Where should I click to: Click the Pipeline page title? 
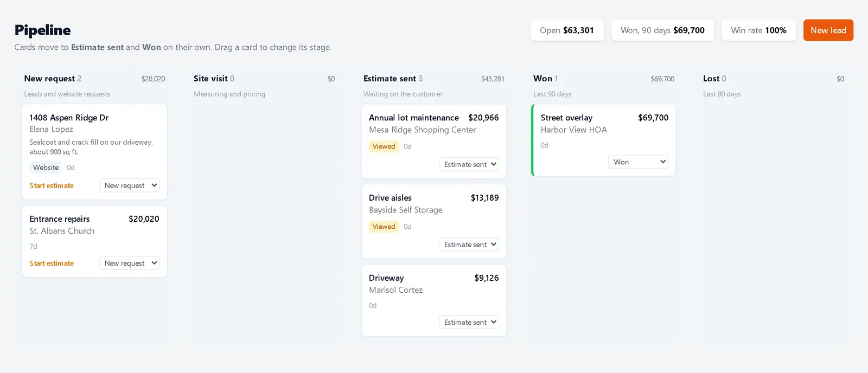[42, 30]
